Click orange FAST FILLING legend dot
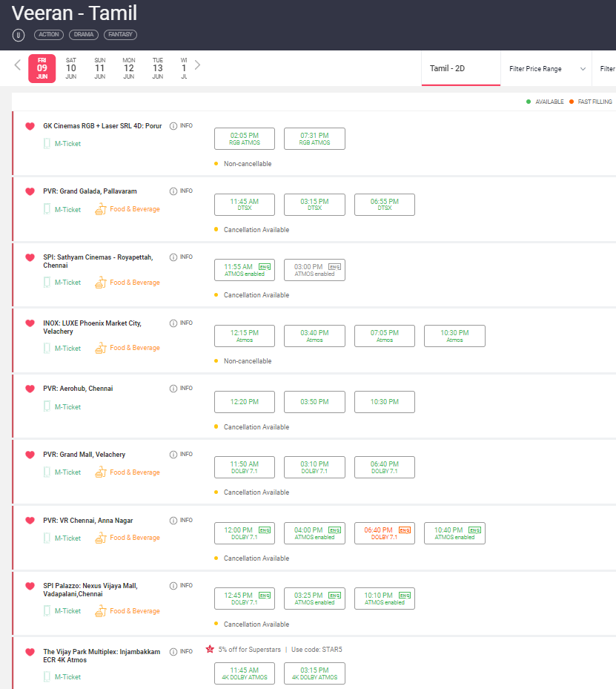 click(572, 102)
